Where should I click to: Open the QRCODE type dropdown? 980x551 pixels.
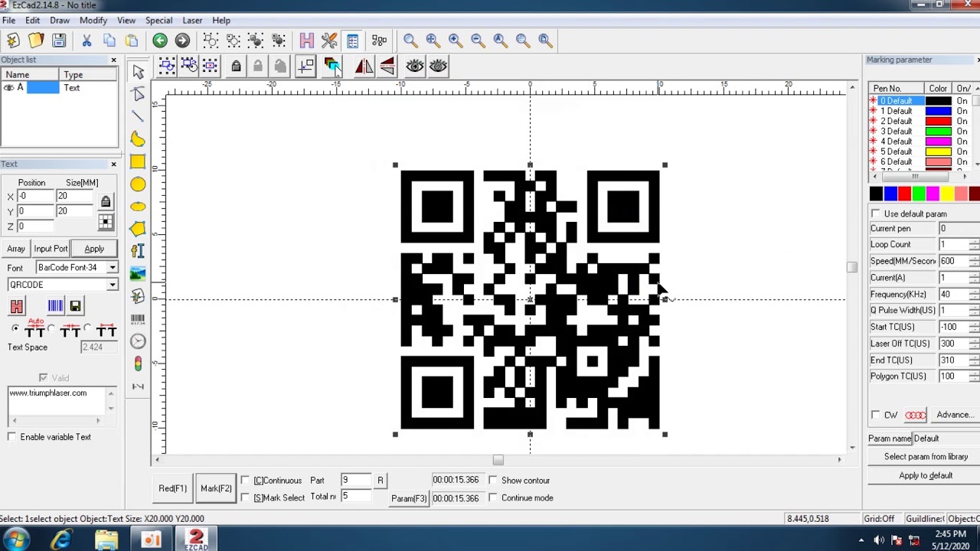click(113, 285)
